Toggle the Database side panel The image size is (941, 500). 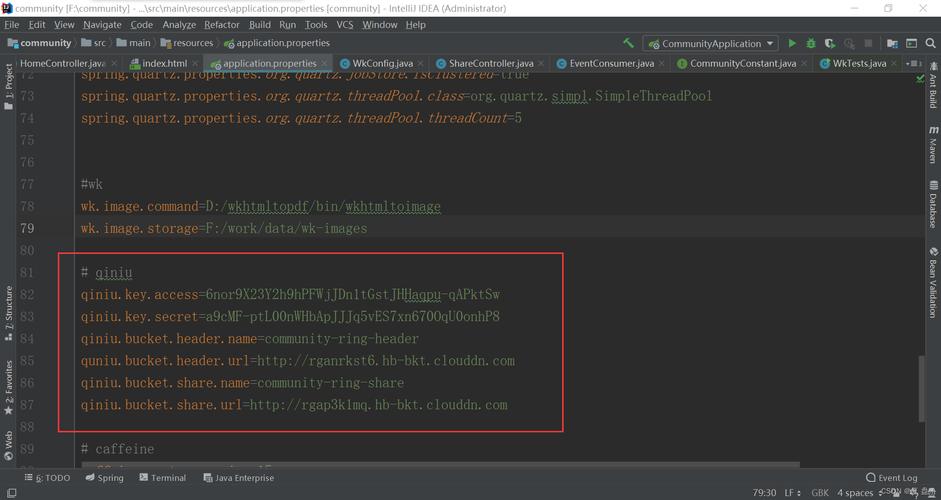(x=933, y=205)
